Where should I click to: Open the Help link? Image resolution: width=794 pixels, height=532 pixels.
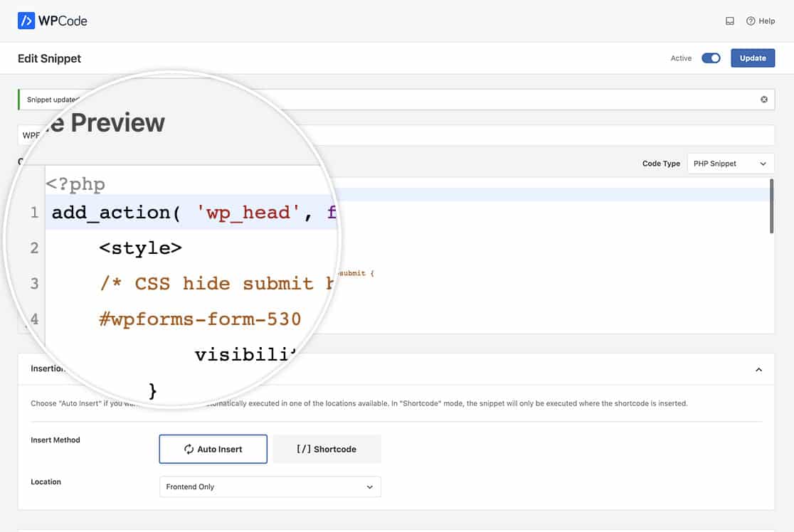tap(761, 21)
